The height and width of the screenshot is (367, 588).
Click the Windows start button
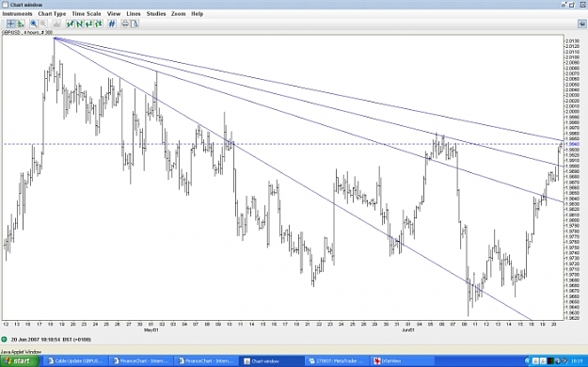tap(20, 361)
